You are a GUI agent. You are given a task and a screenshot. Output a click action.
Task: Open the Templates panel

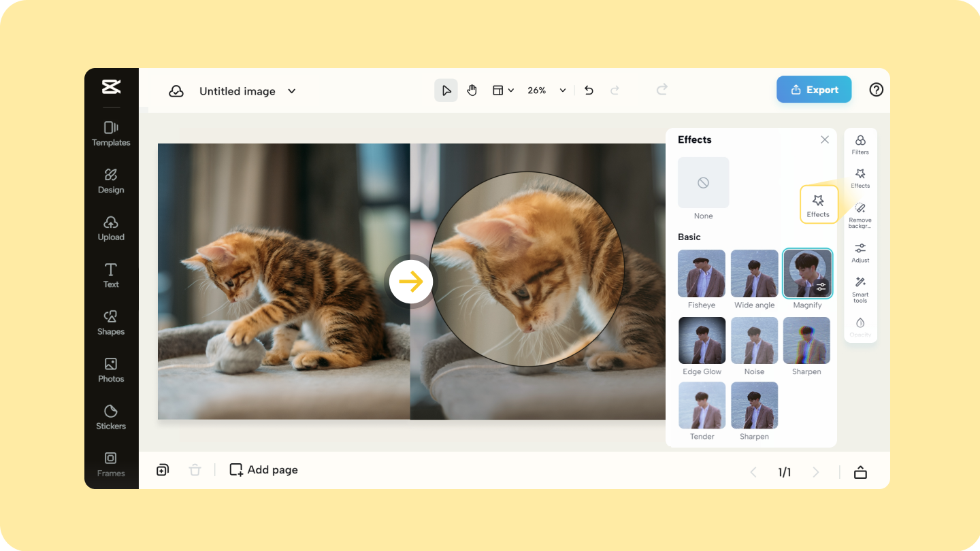(x=111, y=133)
